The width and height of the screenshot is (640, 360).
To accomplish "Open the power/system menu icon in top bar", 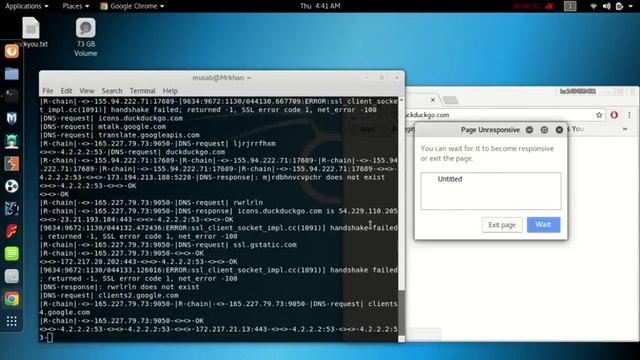I will 621,6.
